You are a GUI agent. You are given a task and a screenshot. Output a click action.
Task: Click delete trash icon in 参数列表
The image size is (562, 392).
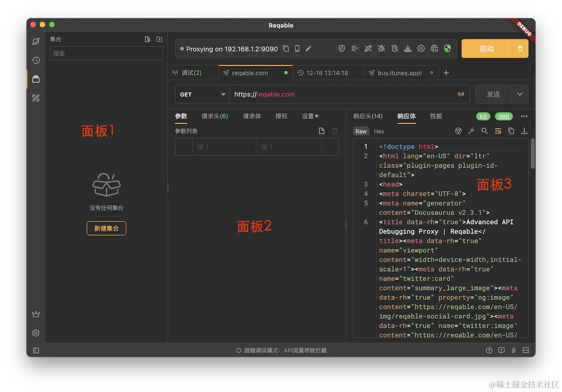click(x=335, y=131)
